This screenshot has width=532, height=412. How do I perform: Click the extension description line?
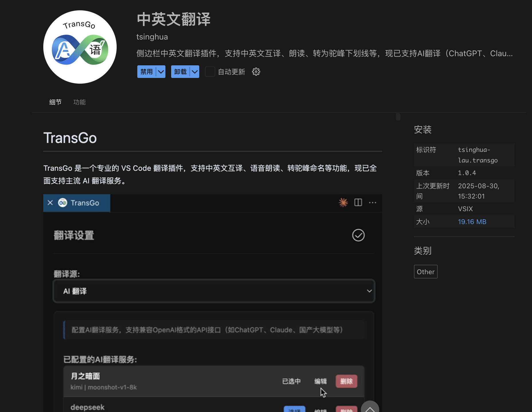(324, 54)
